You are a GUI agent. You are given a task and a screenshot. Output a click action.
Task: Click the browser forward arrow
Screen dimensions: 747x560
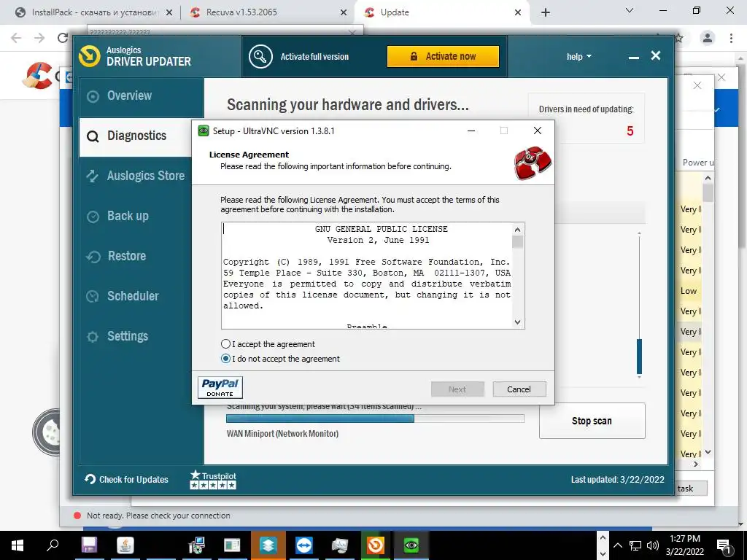point(39,38)
